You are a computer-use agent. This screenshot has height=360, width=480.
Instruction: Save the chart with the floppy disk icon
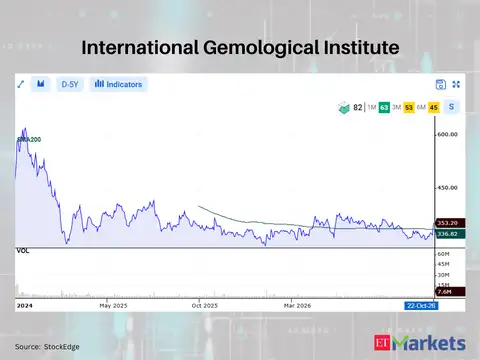441,84
